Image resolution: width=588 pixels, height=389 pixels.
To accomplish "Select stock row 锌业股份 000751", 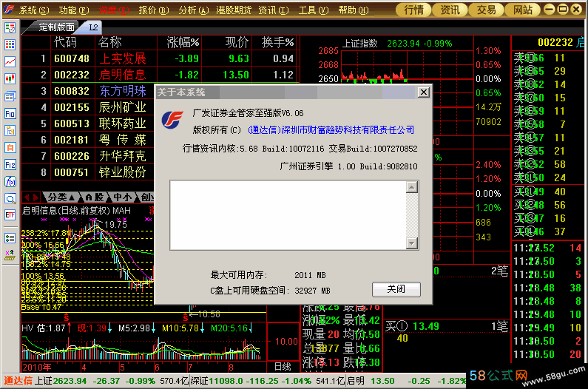I will click(x=88, y=172).
